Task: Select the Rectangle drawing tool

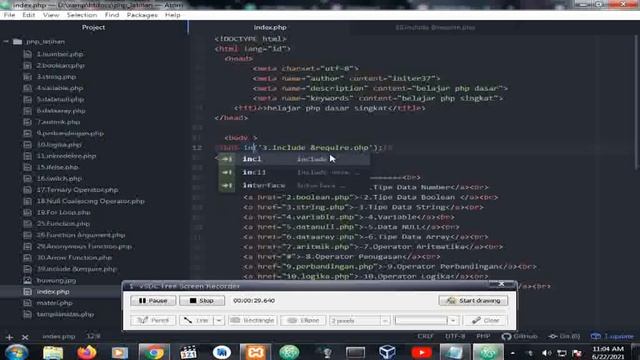Action: click(x=253, y=320)
